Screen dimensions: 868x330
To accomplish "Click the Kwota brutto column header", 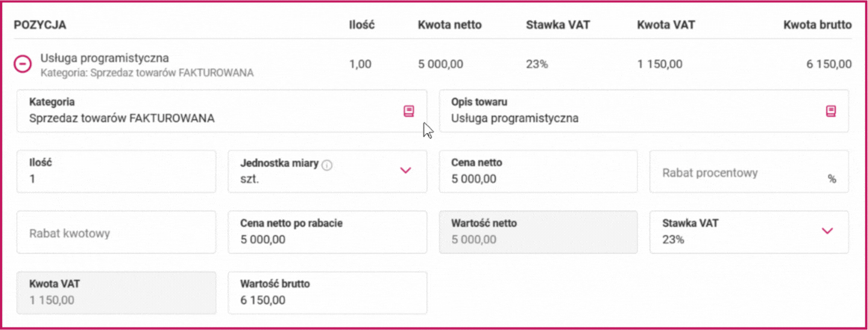I will (817, 25).
